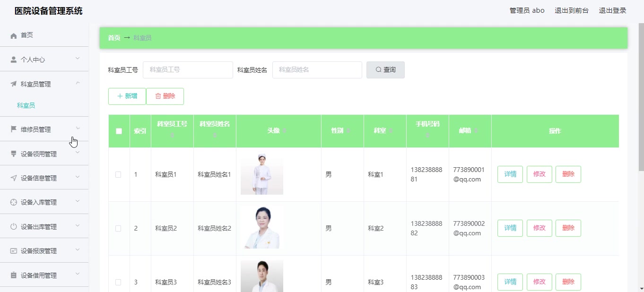Open the 设备借用管理 menu label
644x292 pixels.
pos(39,275)
